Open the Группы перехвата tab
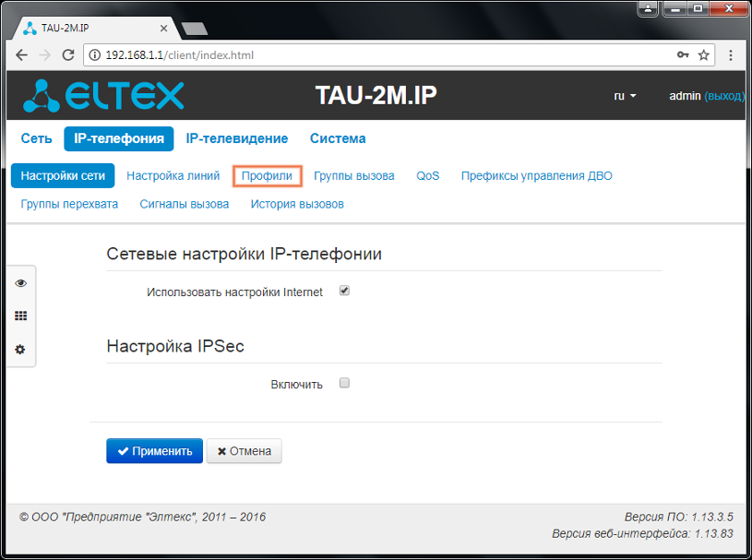 [x=69, y=204]
